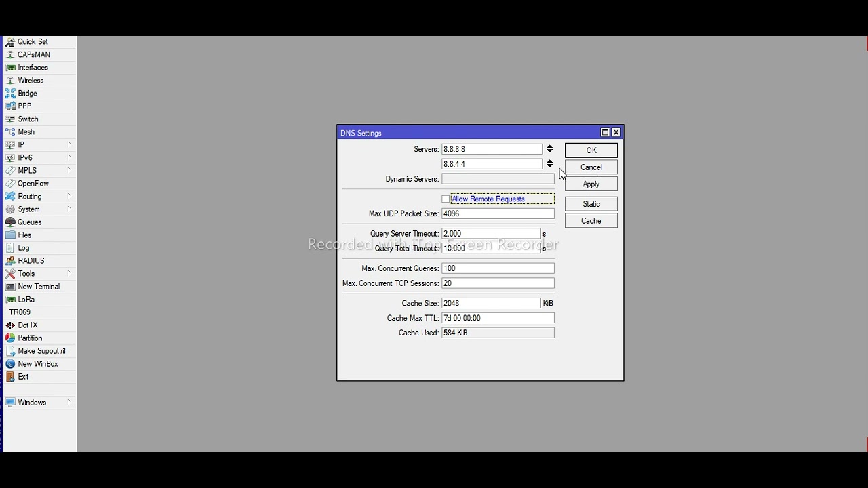Open the Dot1X icon
868x488 pixels.
[x=10, y=325]
